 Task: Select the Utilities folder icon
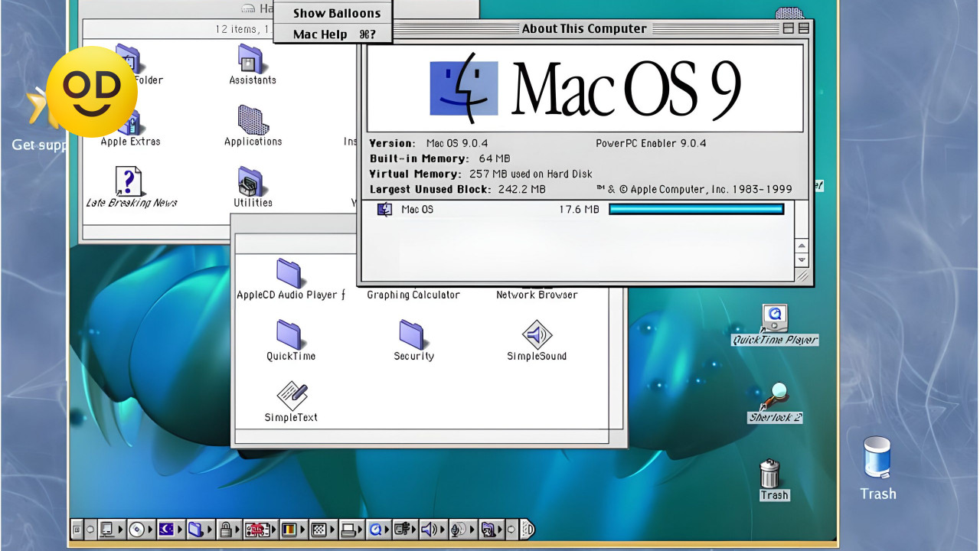pos(250,182)
